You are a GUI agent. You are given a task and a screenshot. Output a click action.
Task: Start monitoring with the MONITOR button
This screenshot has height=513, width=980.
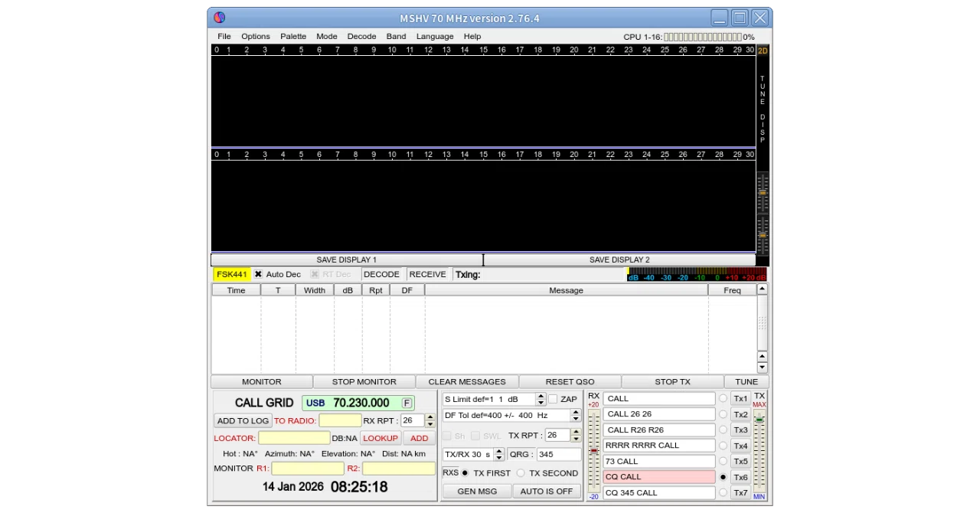262,381
